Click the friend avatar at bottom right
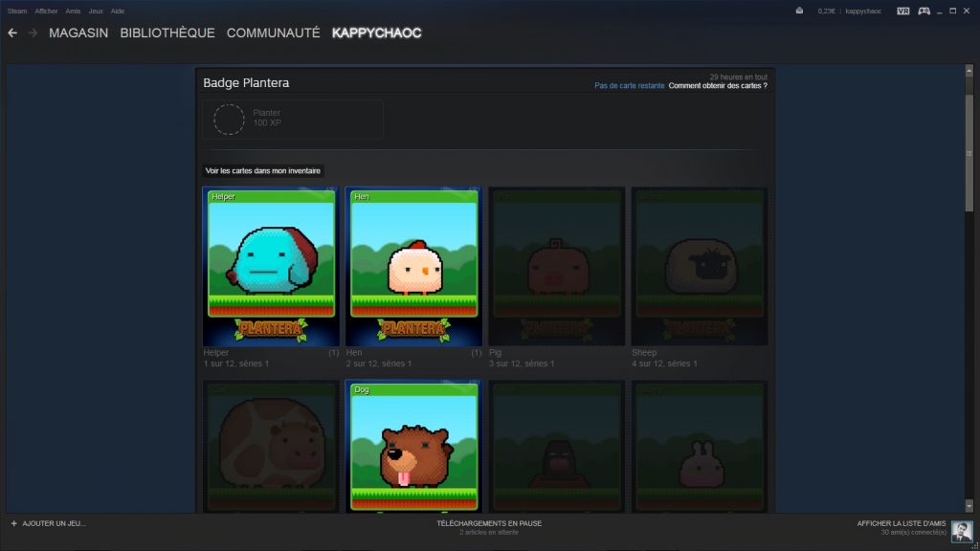 click(x=962, y=531)
